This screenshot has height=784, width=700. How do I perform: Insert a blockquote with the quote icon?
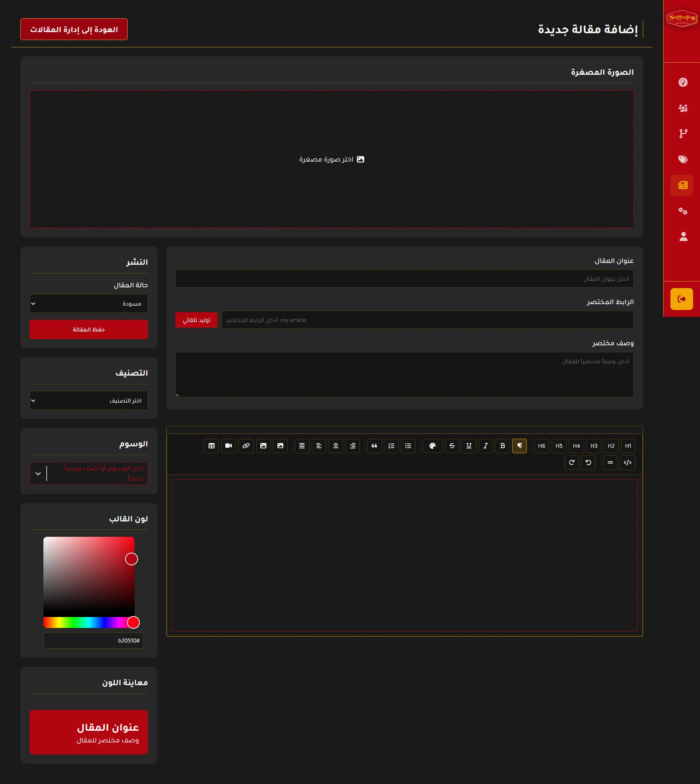click(374, 446)
